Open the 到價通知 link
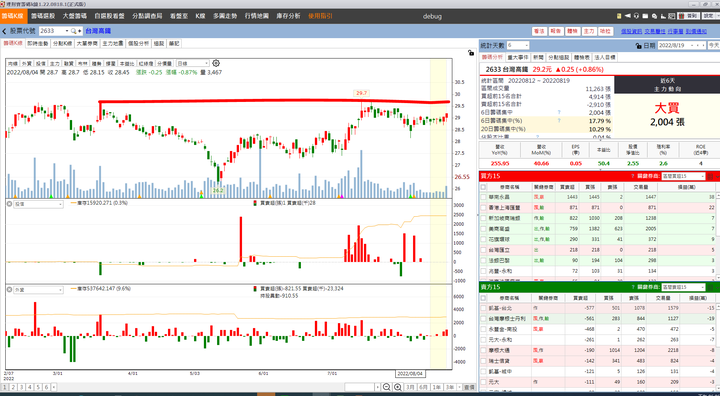 [x=696, y=31]
